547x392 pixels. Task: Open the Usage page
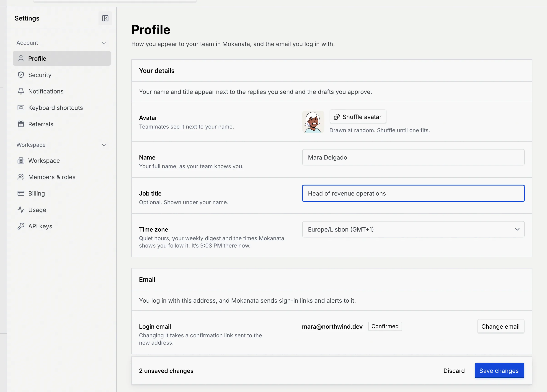pos(62,210)
